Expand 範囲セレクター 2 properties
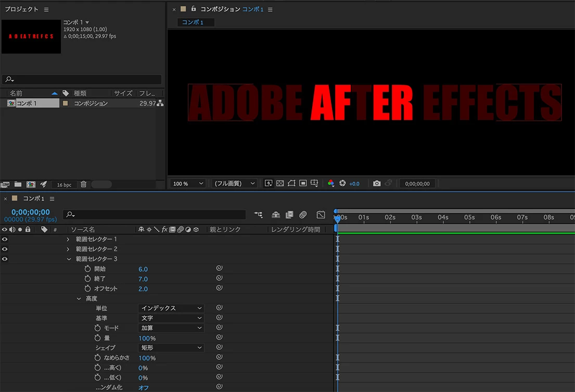Screen dimensions: 575x392 click(x=68, y=249)
